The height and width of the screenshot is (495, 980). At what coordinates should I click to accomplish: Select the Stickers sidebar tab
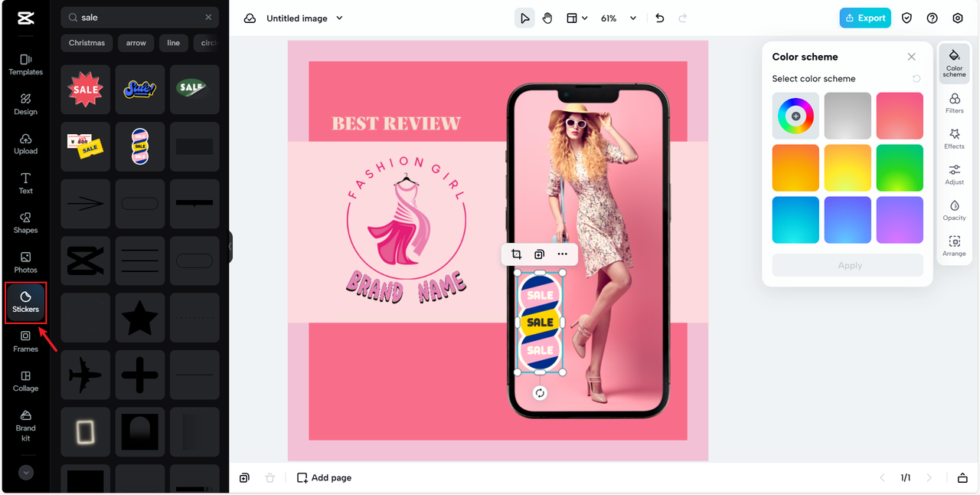[25, 302]
